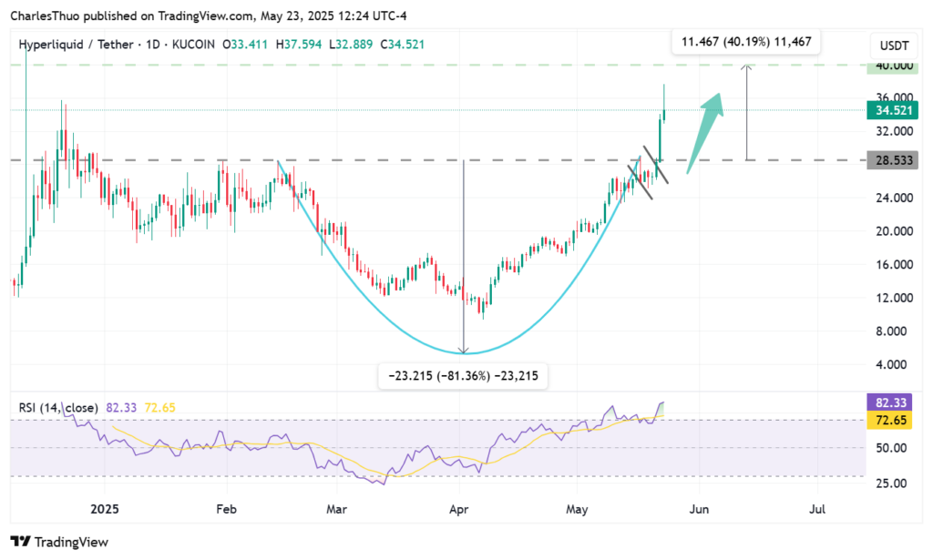Click the 40.000 label on price axis

coord(890,66)
